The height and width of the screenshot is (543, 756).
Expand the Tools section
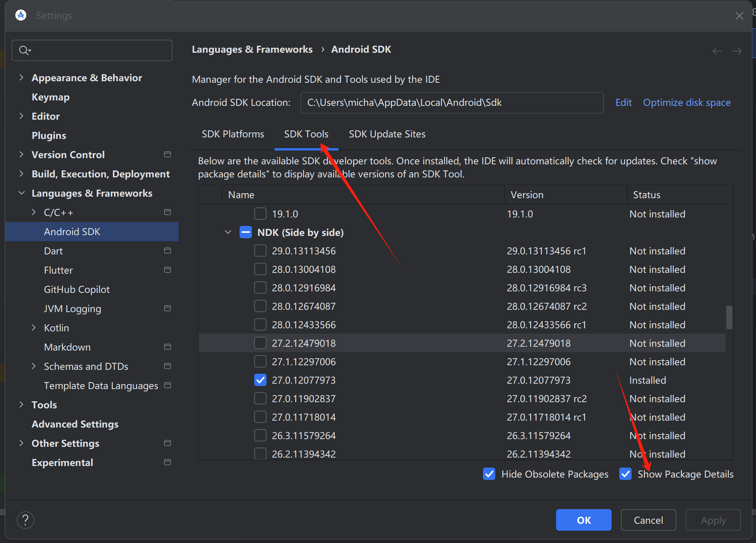22,404
